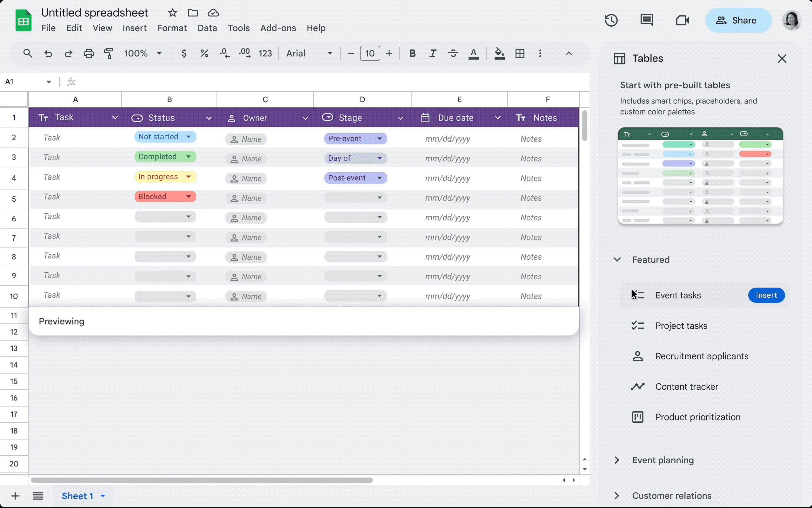Select the Project tasks template option
The image size is (812, 508).
(x=681, y=325)
